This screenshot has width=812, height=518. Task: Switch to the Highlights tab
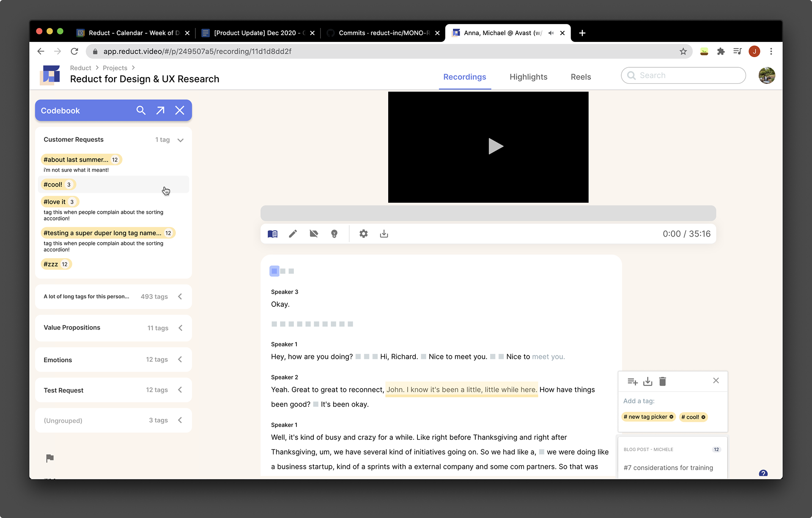(x=529, y=77)
